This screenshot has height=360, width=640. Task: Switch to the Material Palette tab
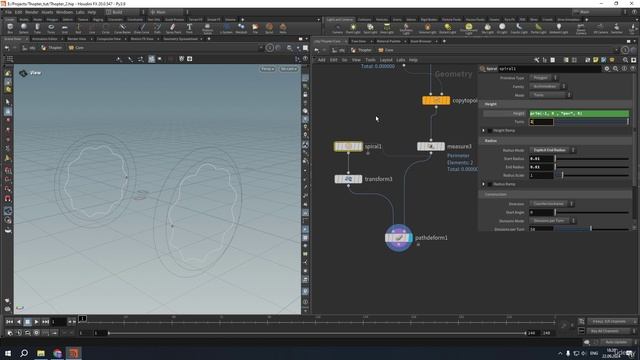pyautogui.click(x=389, y=41)
